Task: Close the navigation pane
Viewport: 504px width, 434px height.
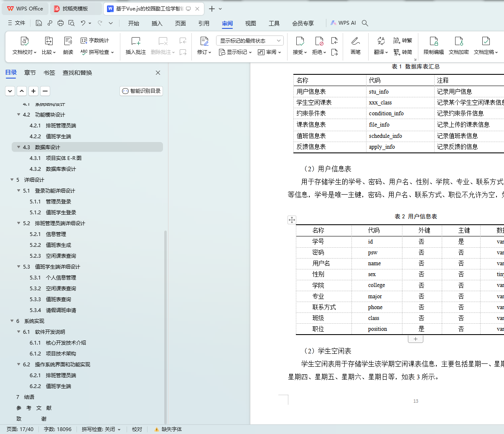Action: tap(158, 73)
